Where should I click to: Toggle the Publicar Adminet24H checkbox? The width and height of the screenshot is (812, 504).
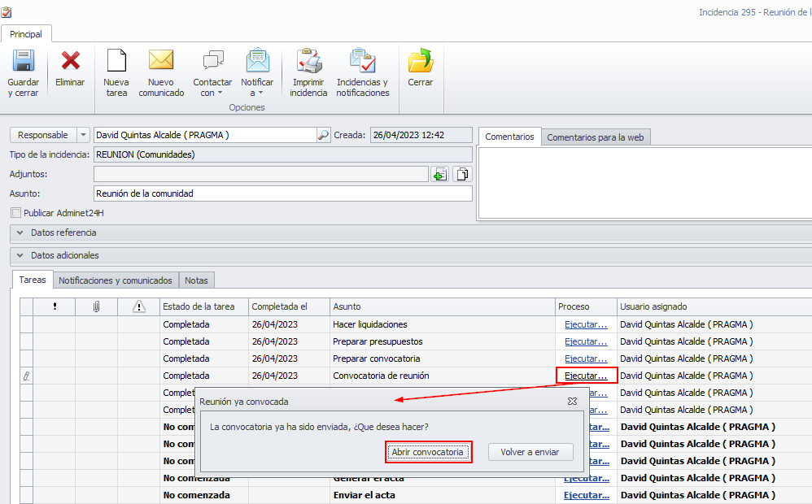pyautogui.click(x=16, y=213)
